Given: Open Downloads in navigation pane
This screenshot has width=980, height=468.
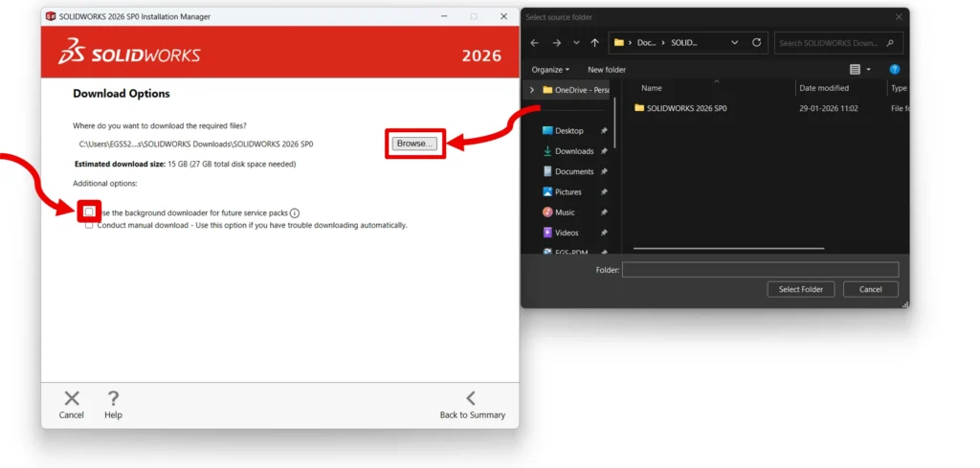Looking at the screenshot, I should (568, 151).
